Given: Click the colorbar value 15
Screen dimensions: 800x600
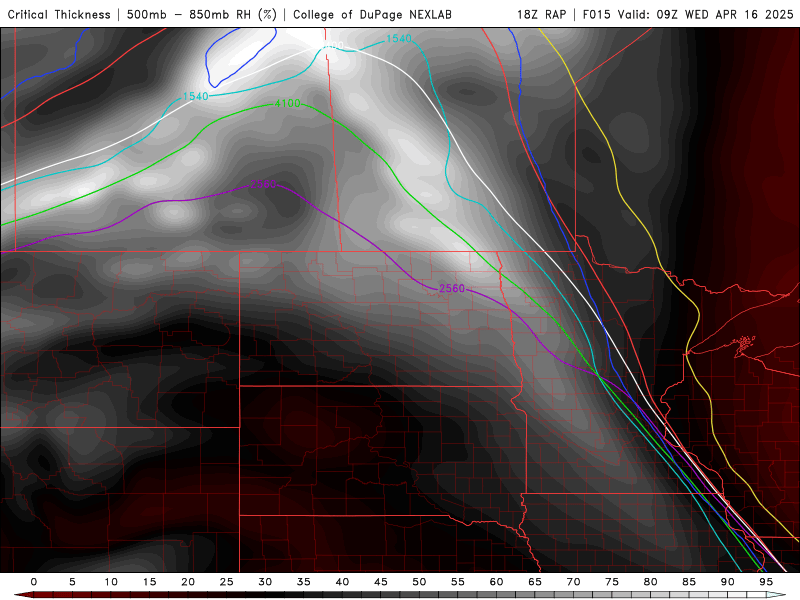Looking at the screenshot, I should point(149,582).
